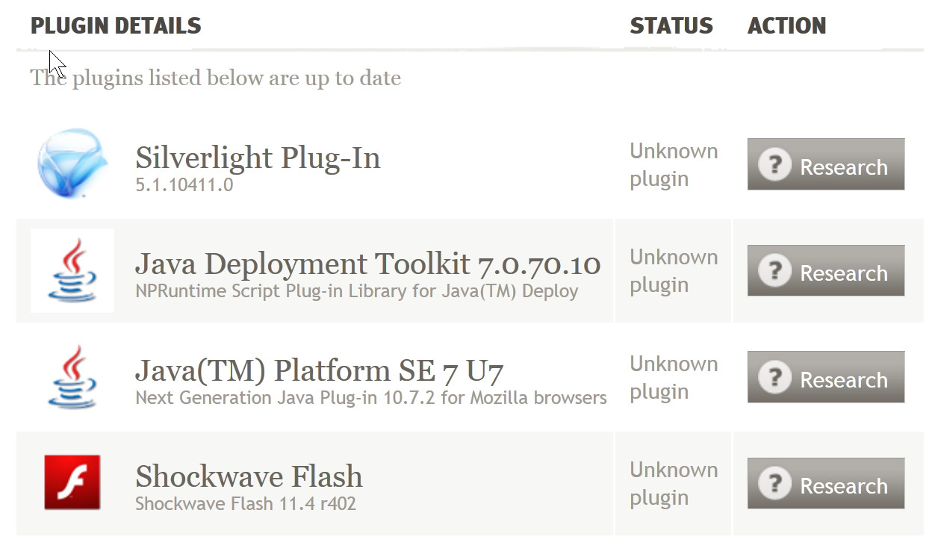Select the Shockwave Flash title
The image size is (932, 560).
click(x=249, y=476)
